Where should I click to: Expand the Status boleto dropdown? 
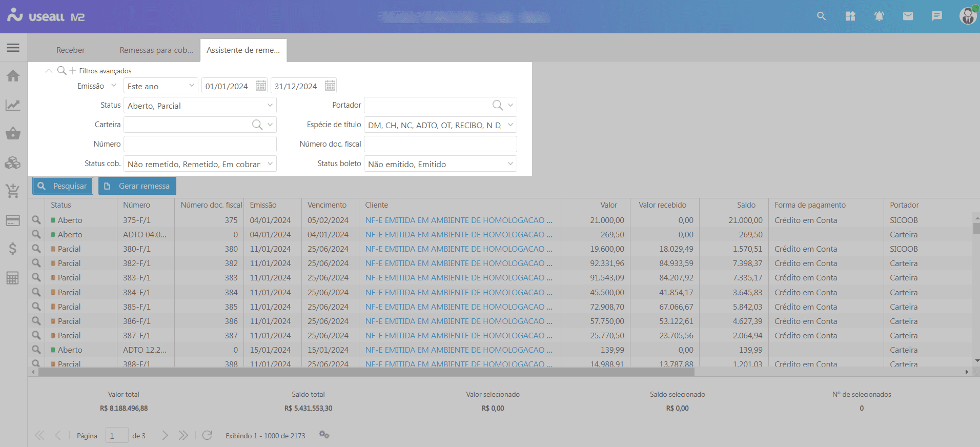pos(511,164)
